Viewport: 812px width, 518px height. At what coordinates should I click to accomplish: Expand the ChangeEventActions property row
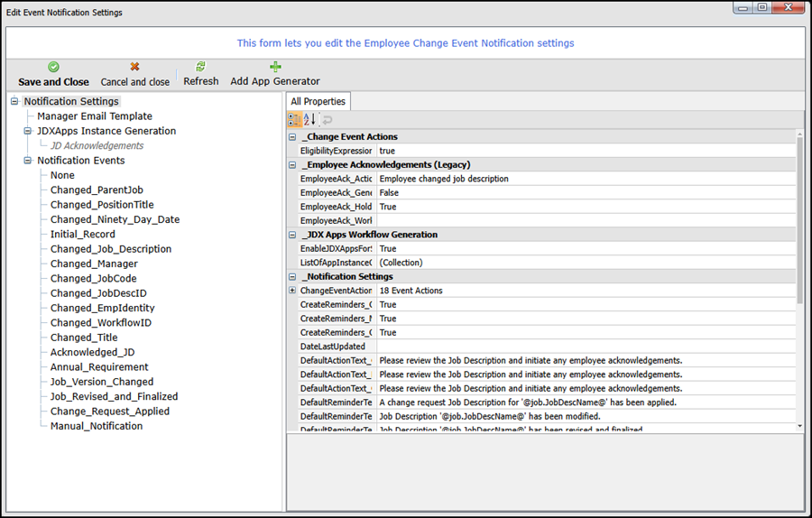(292, 291)
